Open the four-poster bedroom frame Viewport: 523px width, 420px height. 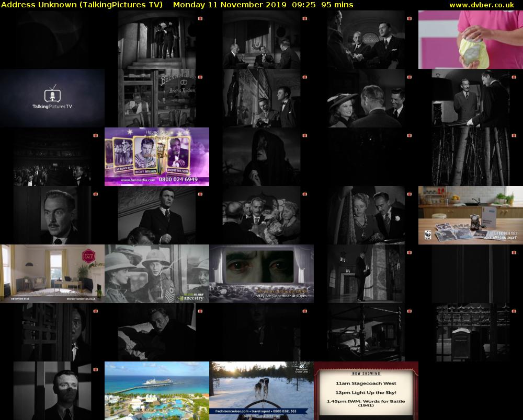tap(366, 332)
